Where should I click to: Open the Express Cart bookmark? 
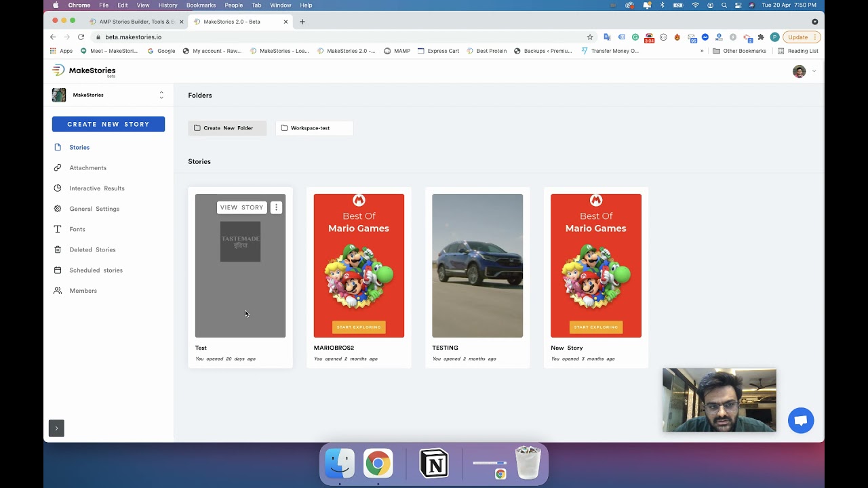(439, 51)
